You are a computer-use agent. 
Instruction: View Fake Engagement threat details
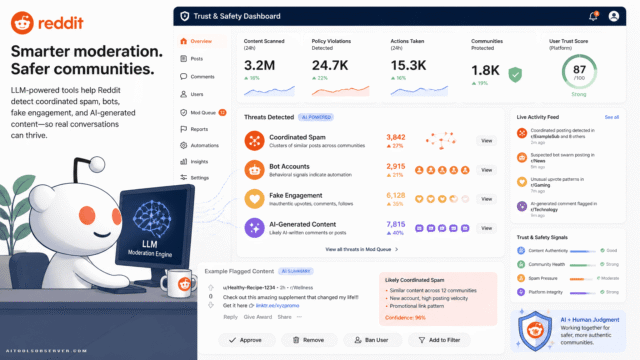[487, 199]
